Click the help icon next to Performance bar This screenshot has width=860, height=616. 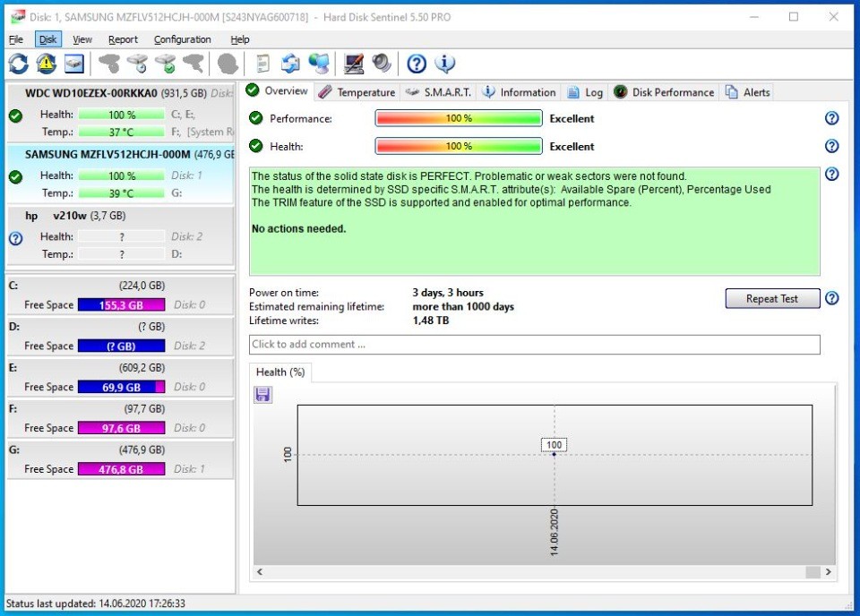pos(831,118)
